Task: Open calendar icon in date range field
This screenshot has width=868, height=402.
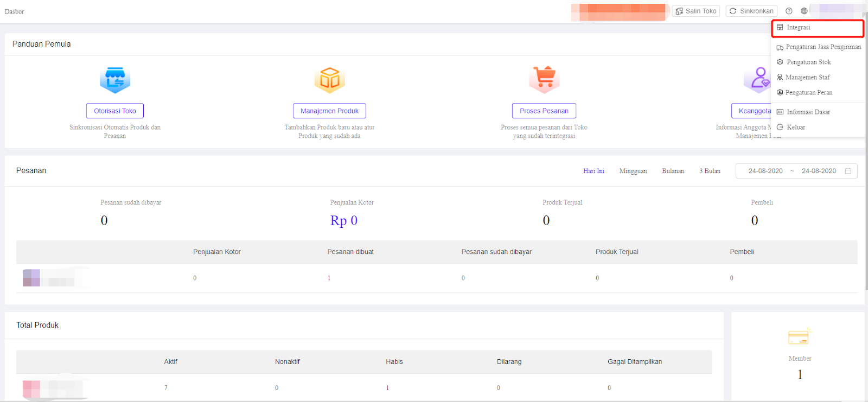Action: pyautogui.click(x=848, y=171)
